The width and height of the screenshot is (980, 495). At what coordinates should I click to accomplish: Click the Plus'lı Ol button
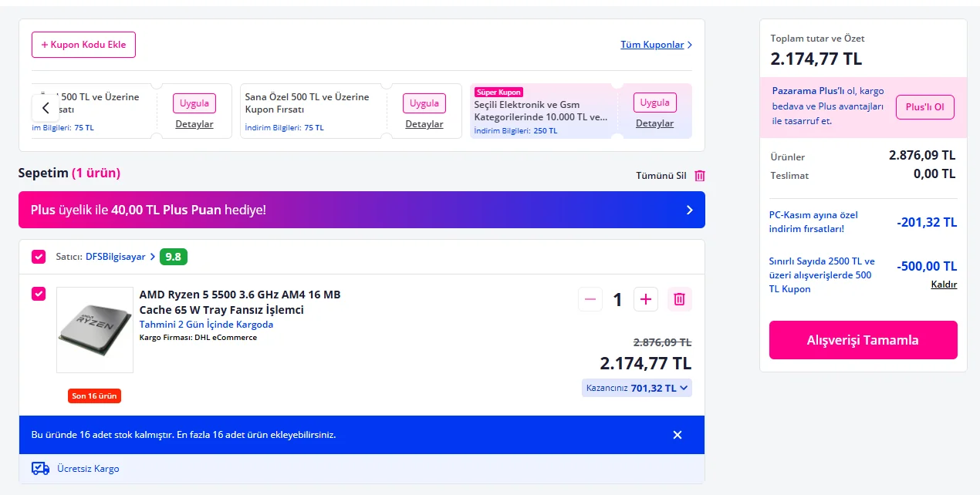(x=924, y=107)
